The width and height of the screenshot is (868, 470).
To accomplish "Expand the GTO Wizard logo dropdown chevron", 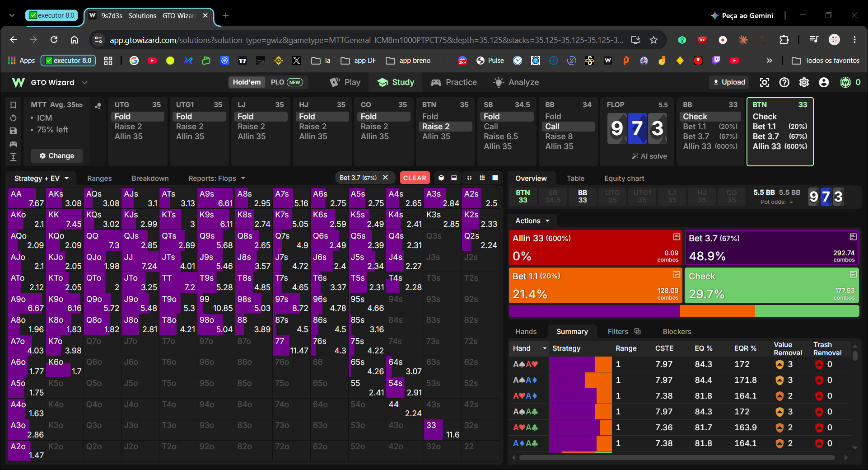I will tap(84, 82).
